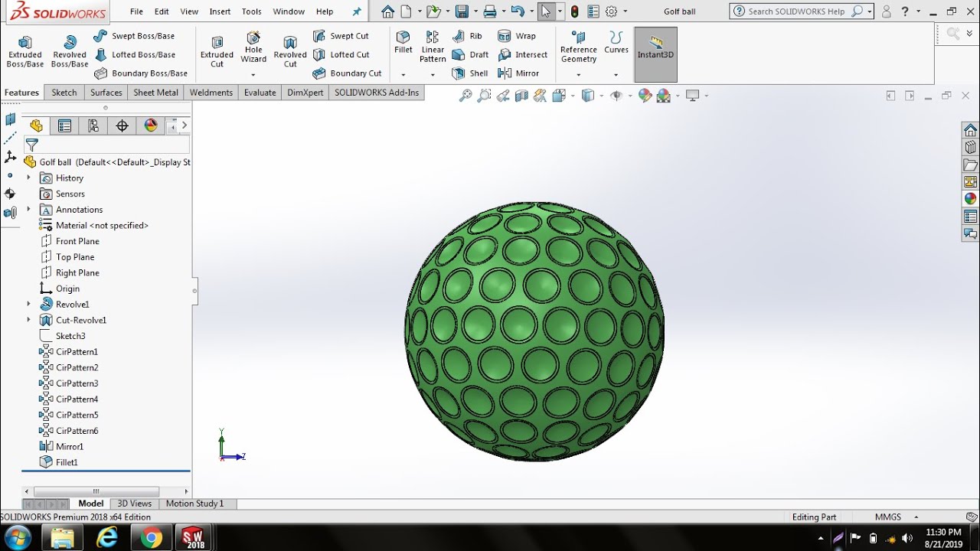The image size is (980, 551).
Task: Expand the Cut-Revolve1 feature node
Action: [29, 320]
